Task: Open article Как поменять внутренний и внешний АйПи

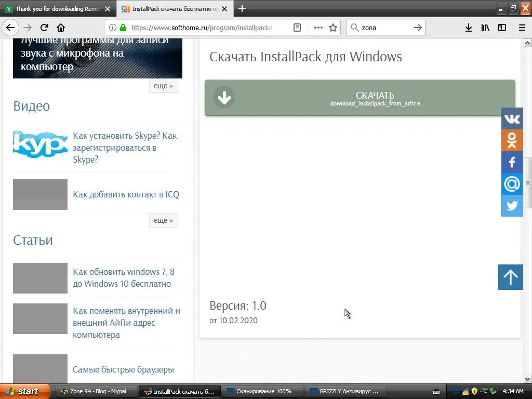Action: coord(126,323)
